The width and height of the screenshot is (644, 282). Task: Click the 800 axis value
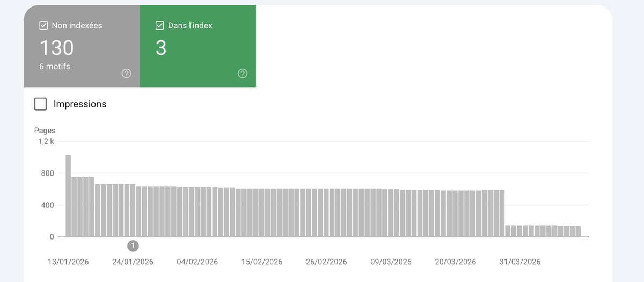48,173
